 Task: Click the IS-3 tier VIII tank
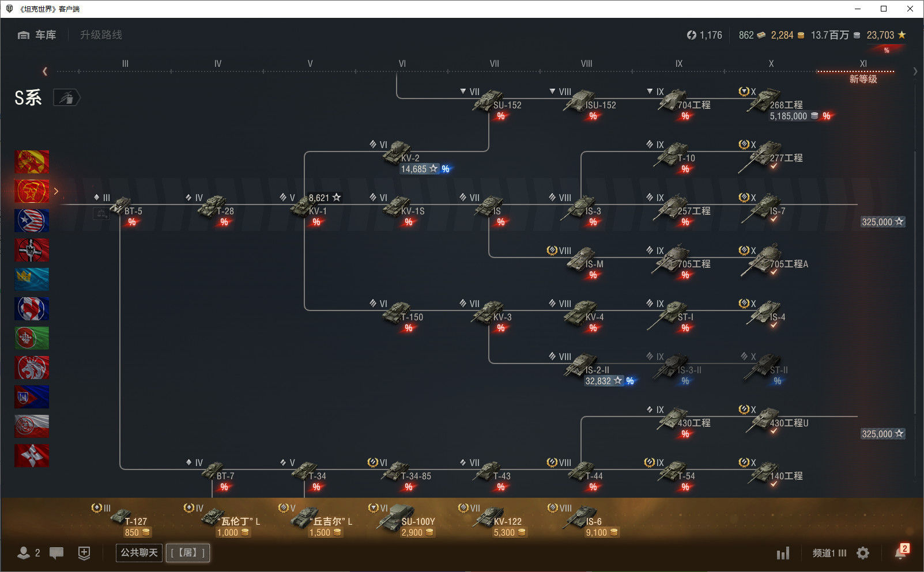pos(578,207)
